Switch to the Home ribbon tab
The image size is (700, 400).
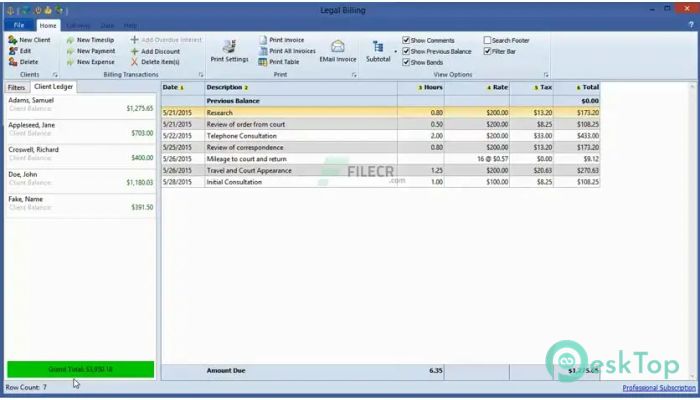coord(48,25)
